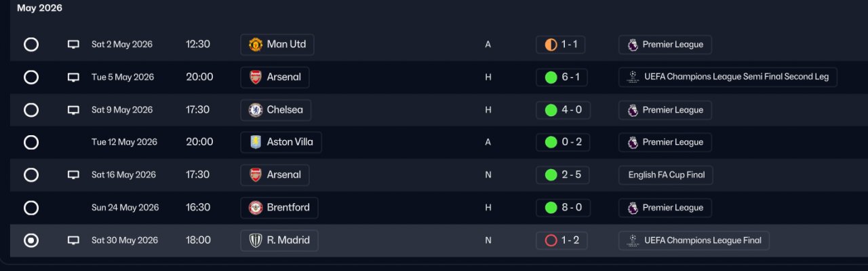868x271 pixels.
Task: Click the TV icon on the FA Cup Final row
Action: point(73,175)
